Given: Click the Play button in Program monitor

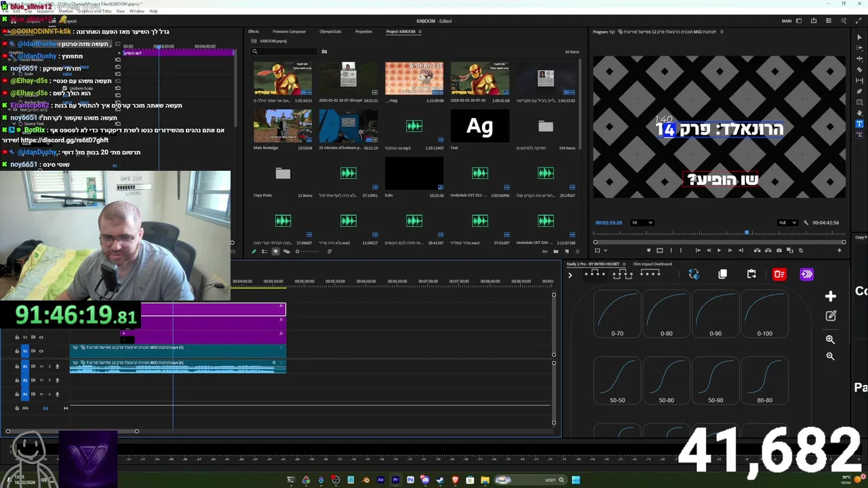Looking at the screenshot, I should (x=719, y=250).
